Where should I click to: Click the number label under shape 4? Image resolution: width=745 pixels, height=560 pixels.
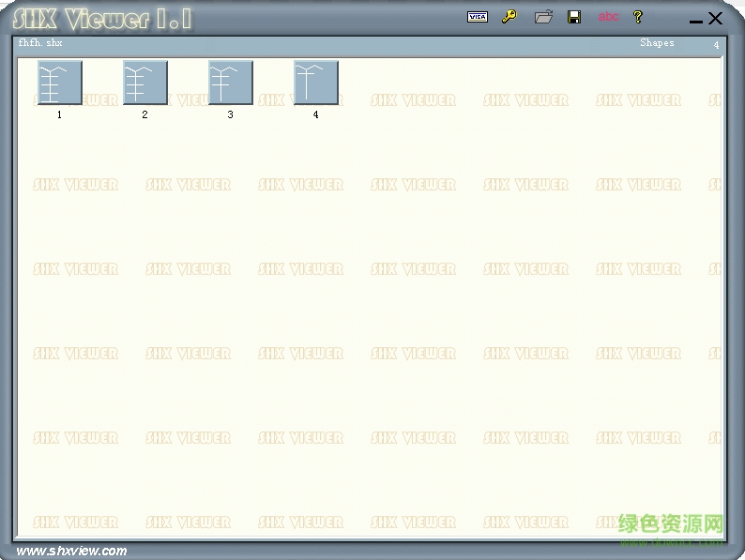coord(316,114)
